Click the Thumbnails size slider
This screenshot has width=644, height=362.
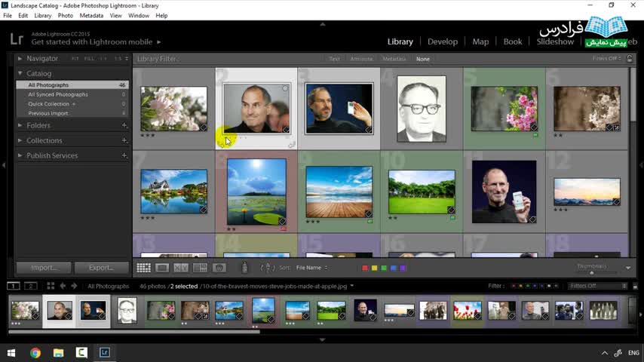coord(592,272)
